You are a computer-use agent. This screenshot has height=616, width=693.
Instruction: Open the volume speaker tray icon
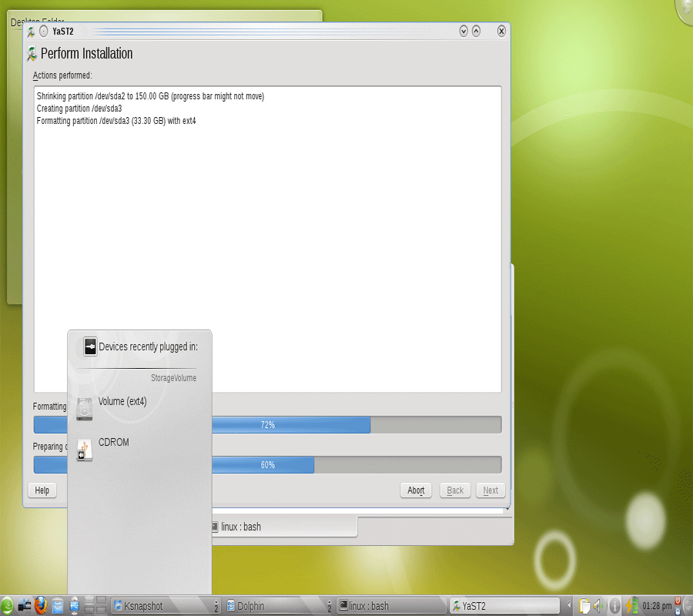coord(598,606)
